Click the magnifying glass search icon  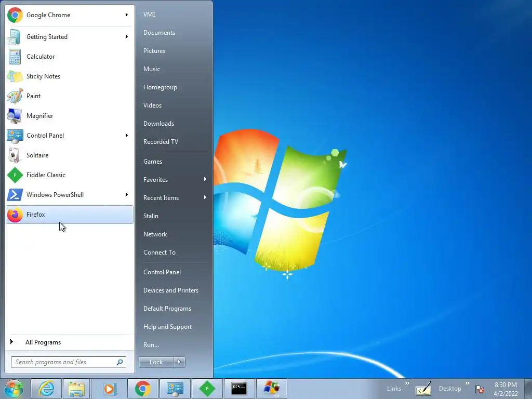(x=120, y=362)
